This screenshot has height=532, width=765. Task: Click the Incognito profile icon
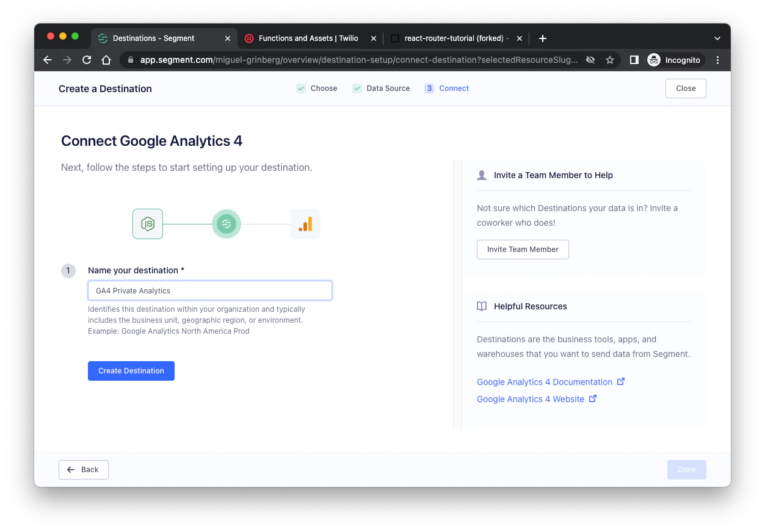point(653,60)
